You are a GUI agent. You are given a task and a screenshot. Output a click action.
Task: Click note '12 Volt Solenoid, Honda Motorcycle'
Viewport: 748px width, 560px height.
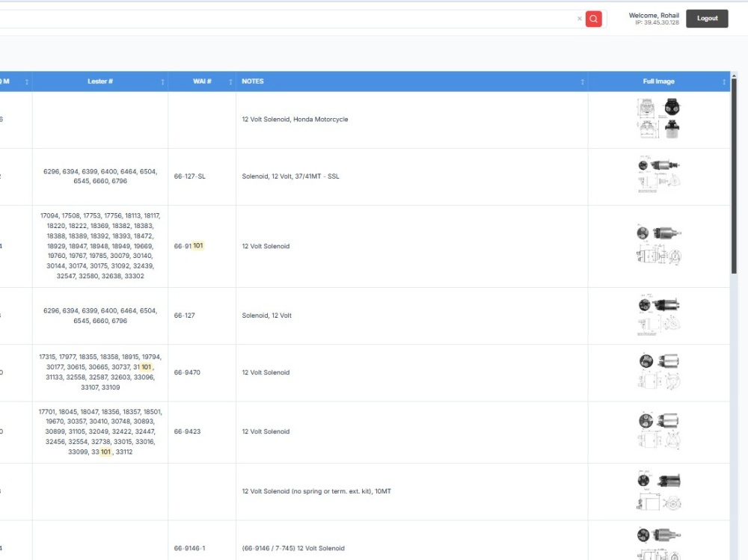pyautogui.click(x=295, y=119)
